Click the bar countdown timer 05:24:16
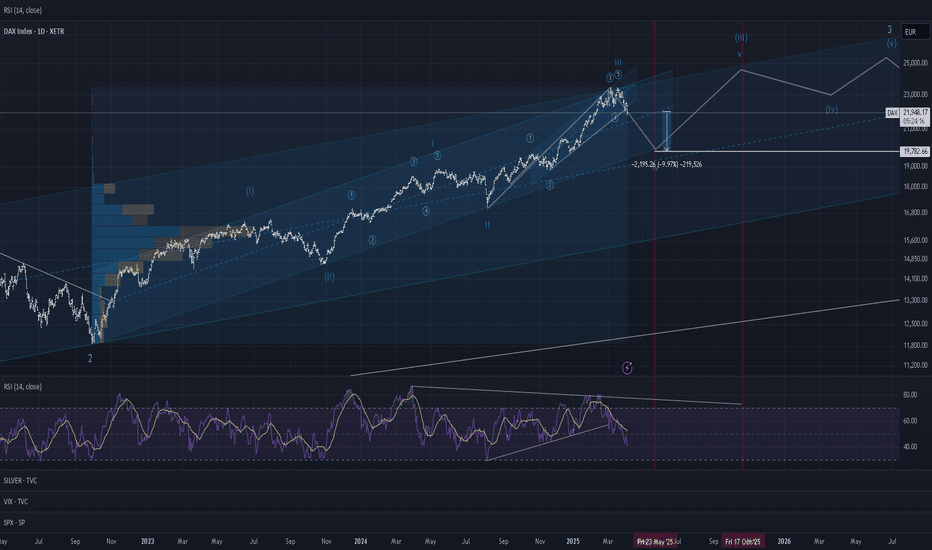The width and height of the screenshot is (932, 550). click(x=915, y=121)
